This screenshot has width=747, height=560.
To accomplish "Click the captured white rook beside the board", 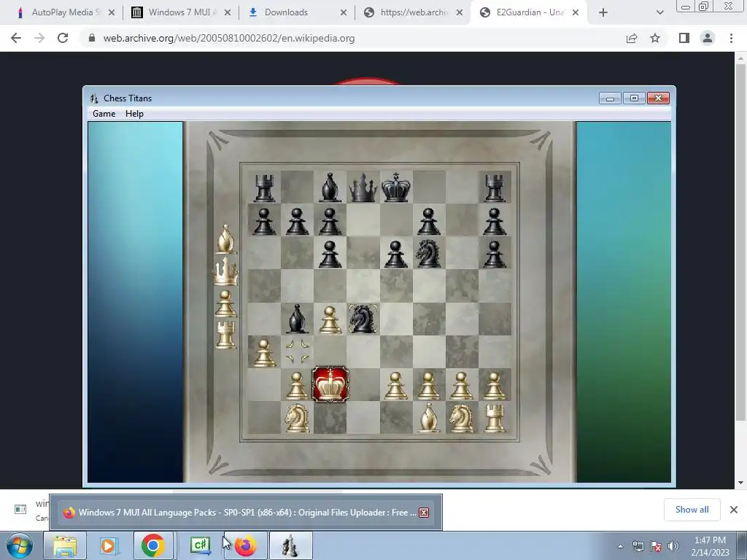I will coord(226,335).
